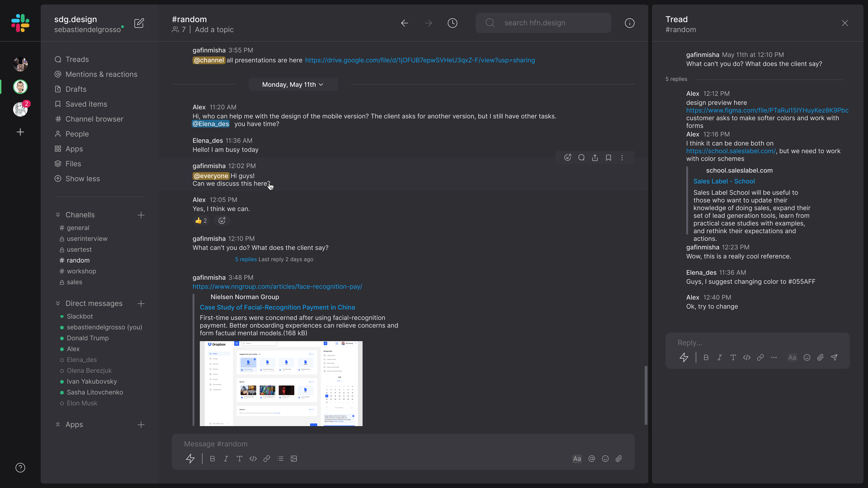Viewport: 868px width, 488px height.
Task: Open Mentions & reactions in sidebar
Action: pos(101,74)
